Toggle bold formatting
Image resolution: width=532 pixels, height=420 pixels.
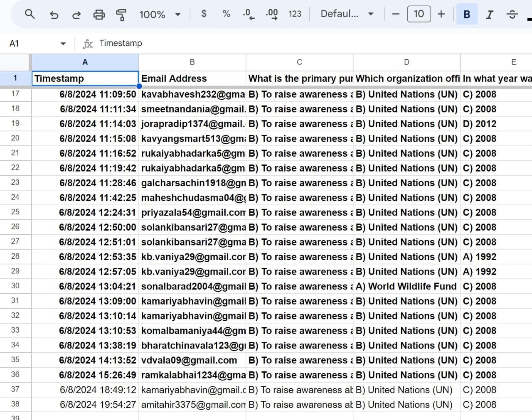pyautogui.click(x=467, y=14)
